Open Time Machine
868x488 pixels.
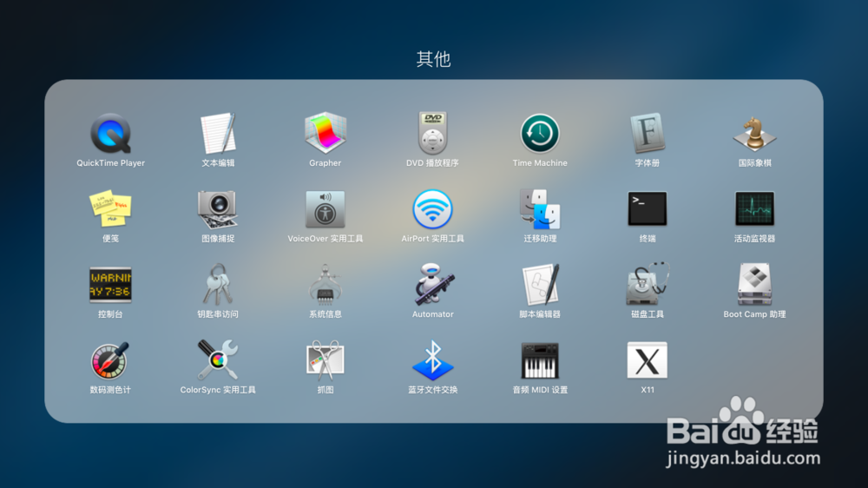click(x=540, y=134)
